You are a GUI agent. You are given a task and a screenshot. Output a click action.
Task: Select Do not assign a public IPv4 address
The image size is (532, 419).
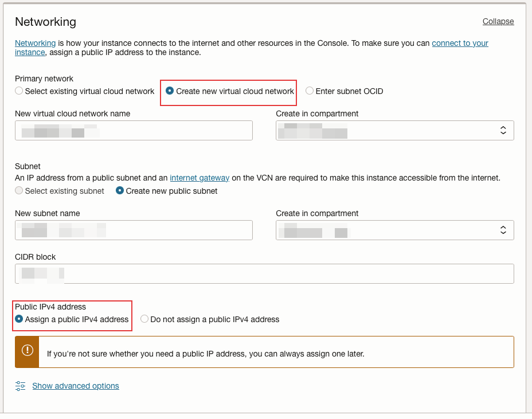pos(144,319)
